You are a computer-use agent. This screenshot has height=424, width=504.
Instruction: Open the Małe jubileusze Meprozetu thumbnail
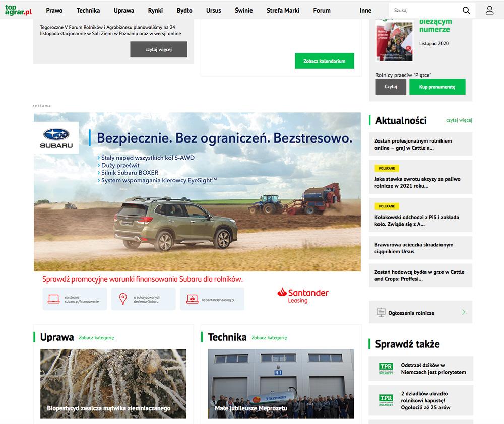[x=281, y=384]
